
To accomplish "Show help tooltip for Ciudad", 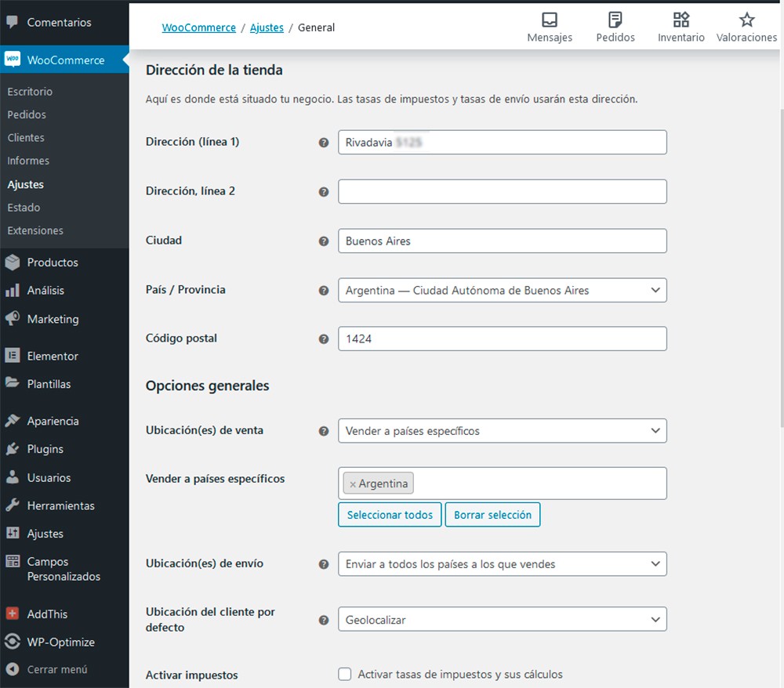I will click(x=324, y=241).
